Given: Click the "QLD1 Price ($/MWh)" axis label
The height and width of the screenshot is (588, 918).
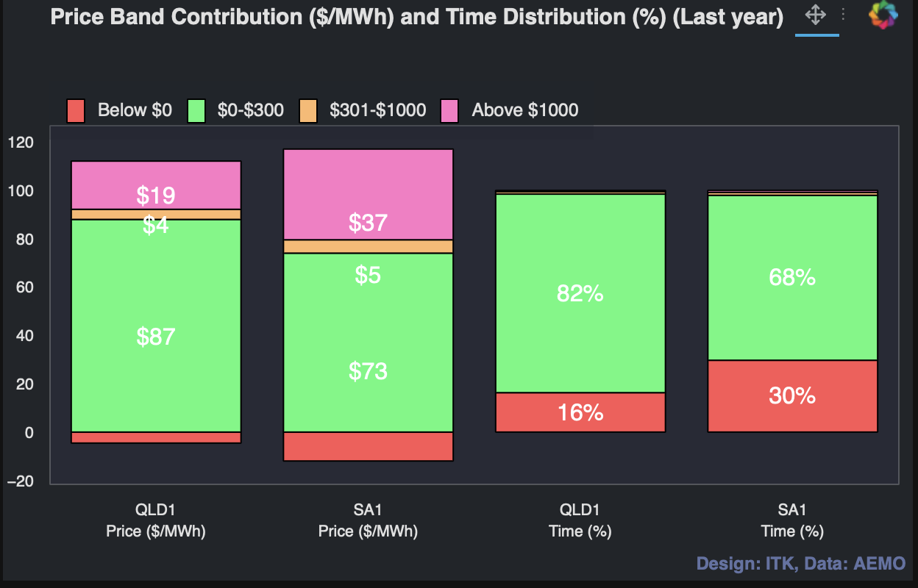Looking at the screenshot, I should click(156, 520).
